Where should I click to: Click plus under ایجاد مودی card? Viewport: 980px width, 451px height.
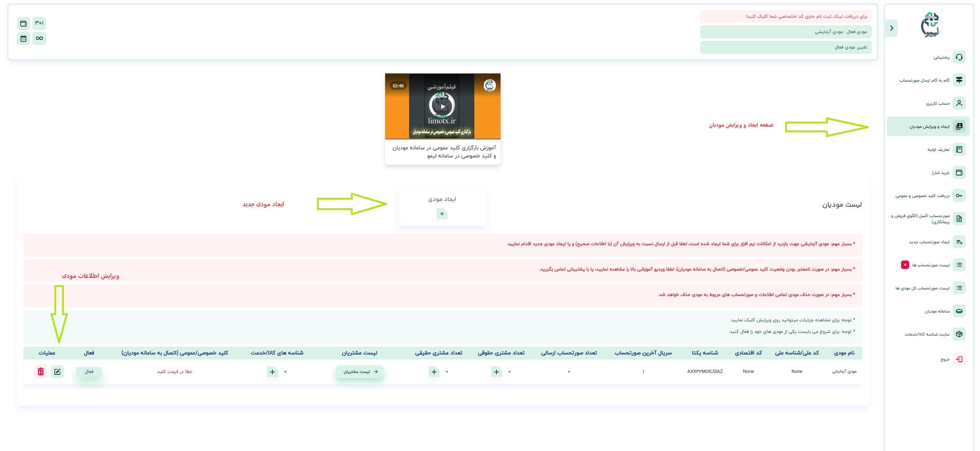click(x=442, y=214)
